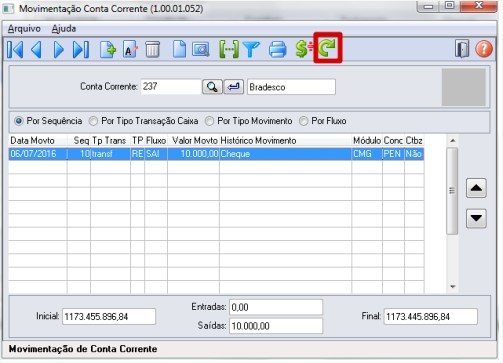Image resolution: width=503 pixels, height=363 pixels.
Task: Open Conta Corrente lookup magnifier button
Action: [212, 87]
